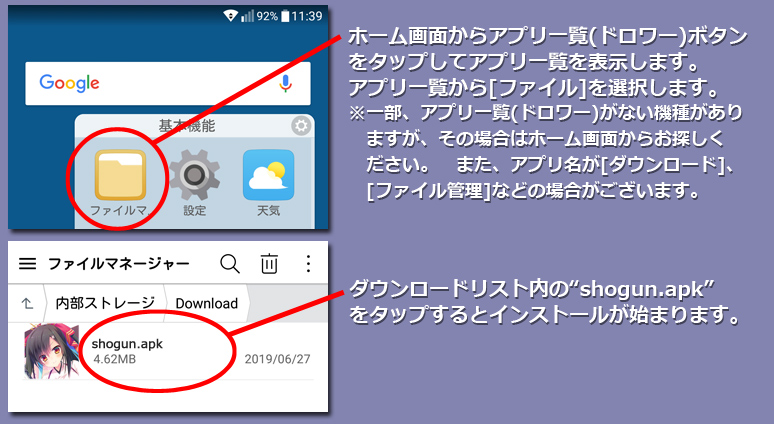The height and width of the screenshot is (424, 774).
Task: Tap the Google voice search microphone
Action: pyautogui.click(x=285, y=83)
